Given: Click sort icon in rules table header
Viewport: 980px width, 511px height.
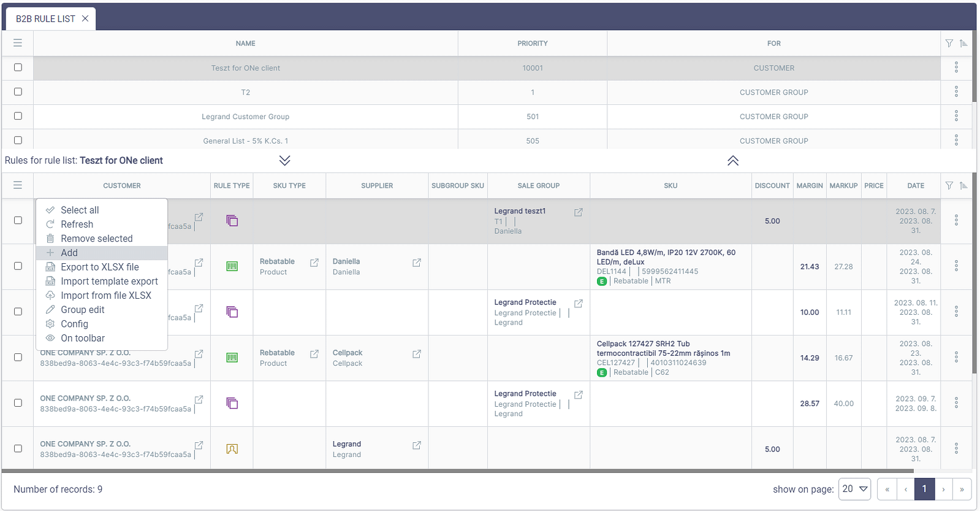Looking at the screenshot, I should 963,185.
